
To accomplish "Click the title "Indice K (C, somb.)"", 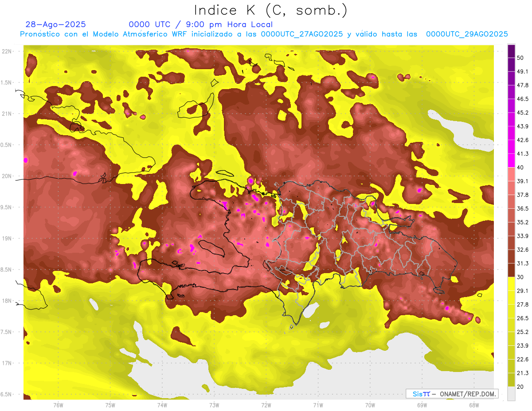I will coord(271,11).
